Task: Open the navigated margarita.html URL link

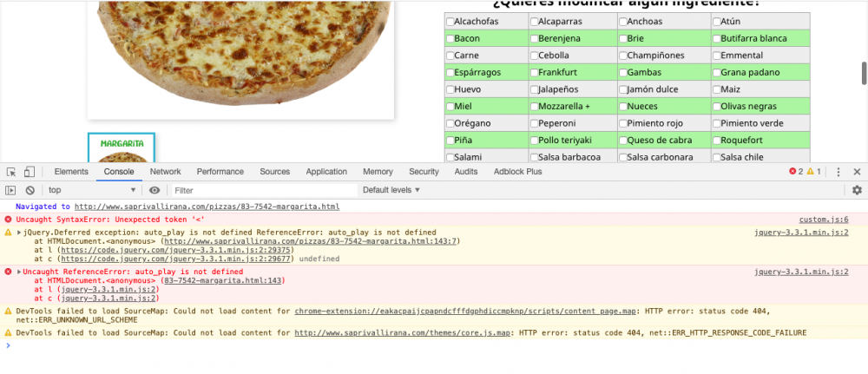Action: [x=207, y=207]
